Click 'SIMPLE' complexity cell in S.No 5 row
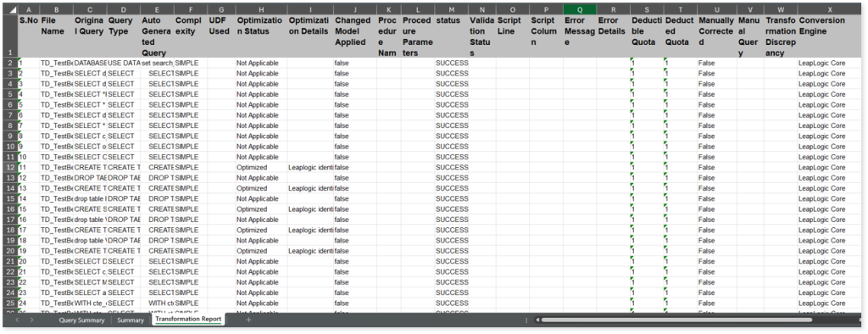 tap(191, 104)
